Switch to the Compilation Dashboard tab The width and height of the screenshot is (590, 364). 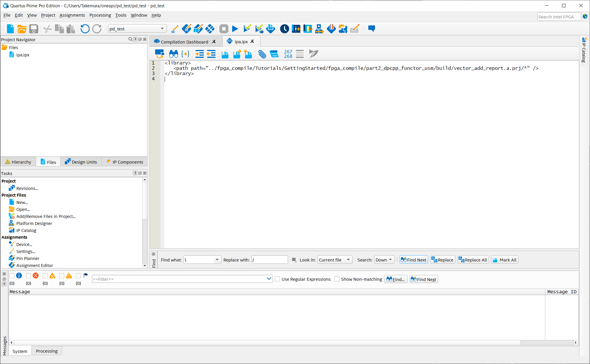point(184,42)
